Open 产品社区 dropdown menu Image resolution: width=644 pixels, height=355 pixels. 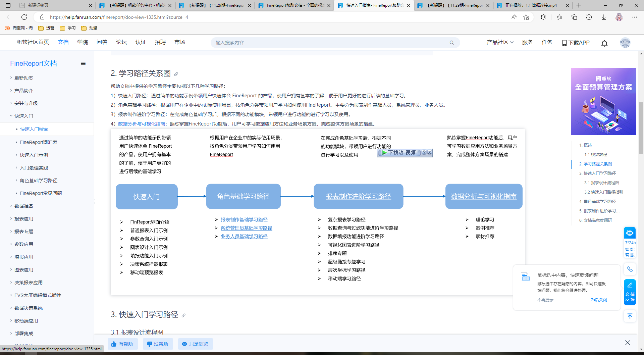pyautogui.click(x=500, y=42)
